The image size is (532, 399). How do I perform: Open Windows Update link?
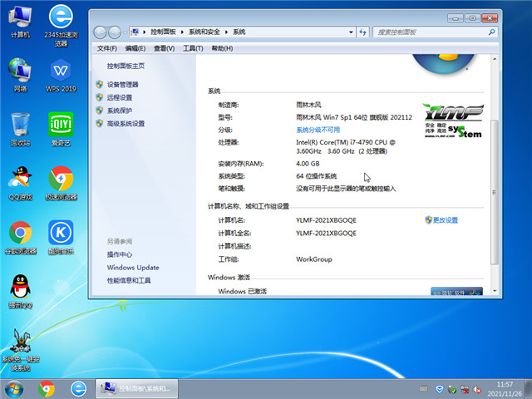pos(133,268)
